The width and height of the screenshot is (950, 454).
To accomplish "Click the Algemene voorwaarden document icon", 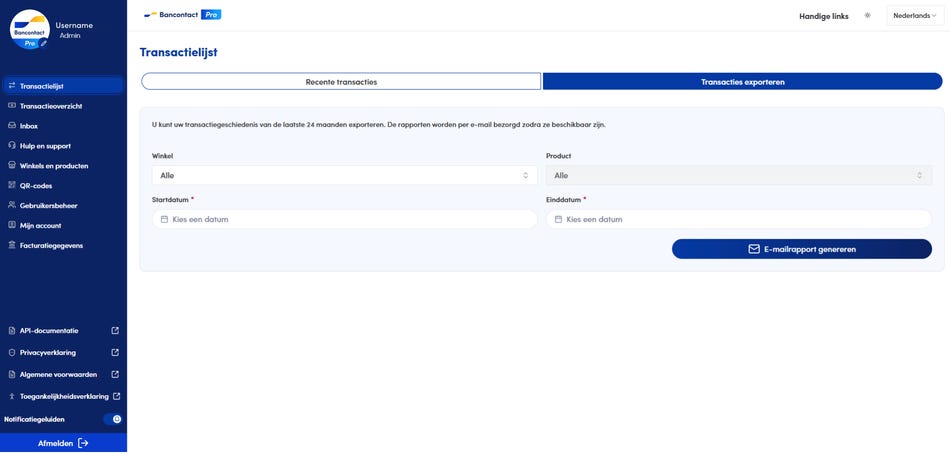I will (12, 375).
